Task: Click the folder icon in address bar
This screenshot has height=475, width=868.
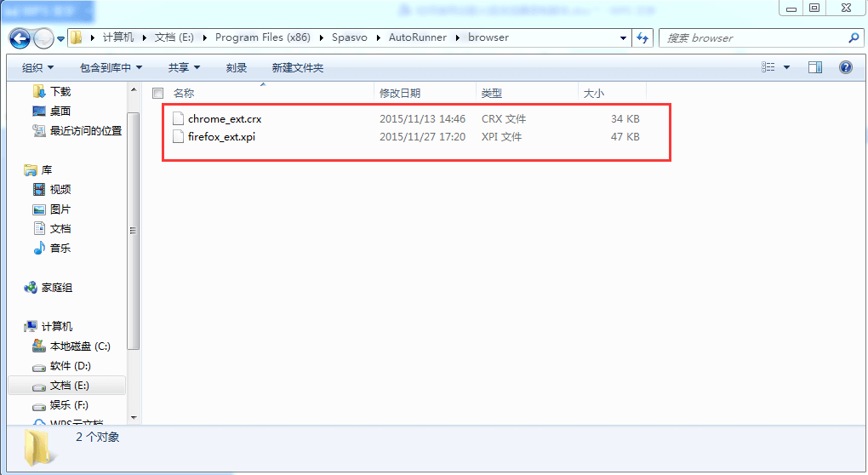Action: coord(77,37)
